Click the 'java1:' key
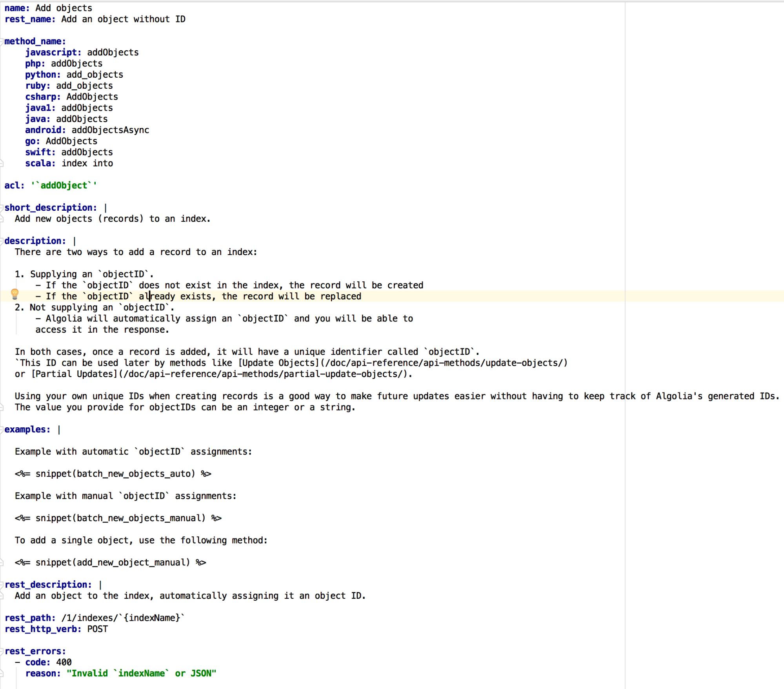Screen dimensions: 784x689 click(x=40, y=108)
